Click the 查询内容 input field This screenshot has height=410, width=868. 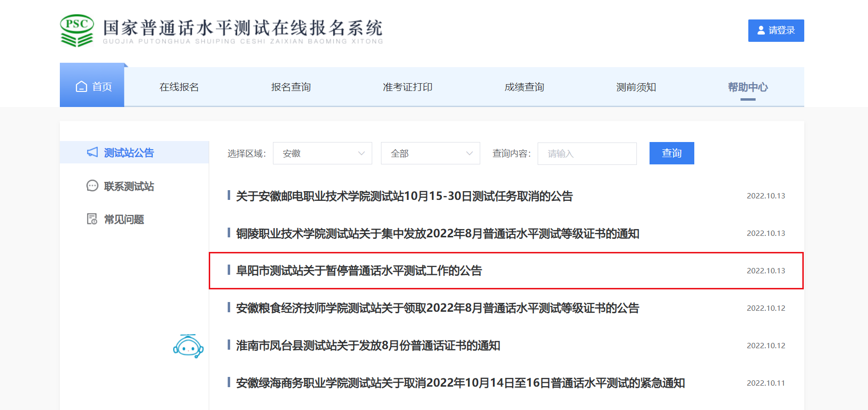pyautogui.click(x=587, y=154)
